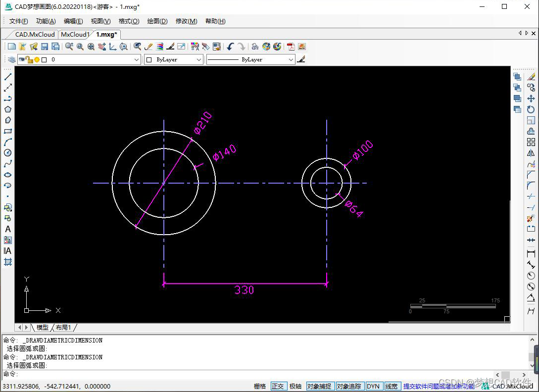Click the Save file floppy icon
The width and height of the screenshot is (539, 392).
tap(45, 47)
